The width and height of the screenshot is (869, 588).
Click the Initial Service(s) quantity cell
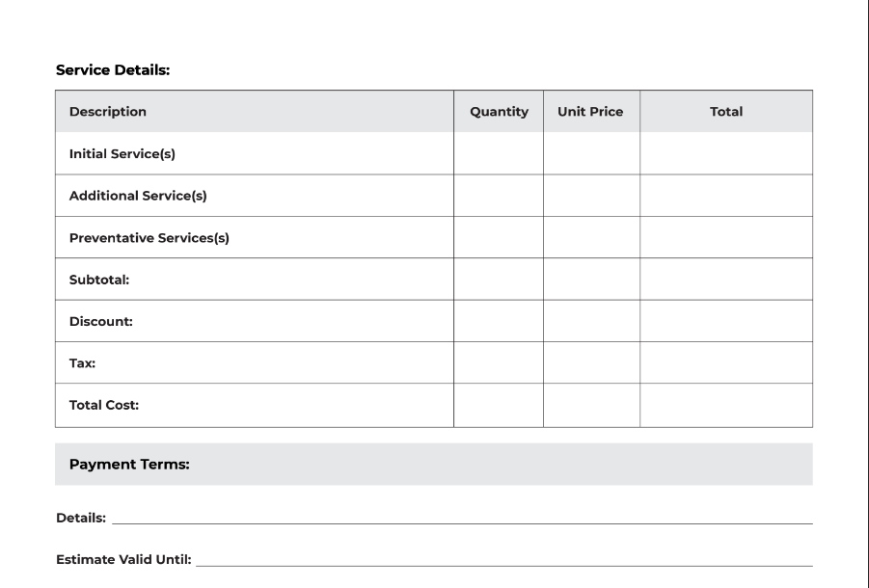click(x=499, y=153)
